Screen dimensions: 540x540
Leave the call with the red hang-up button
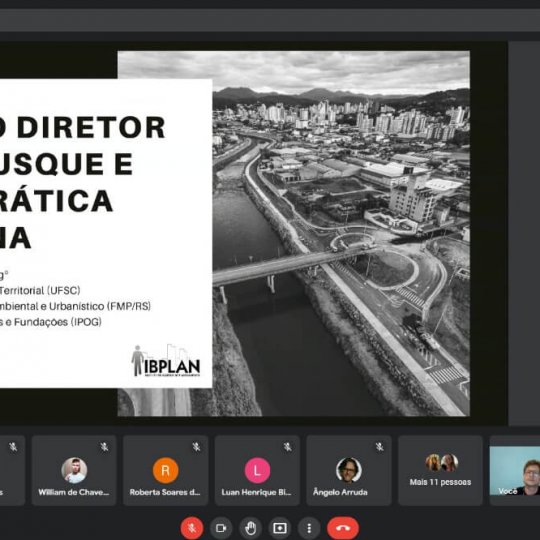click(x=343, y=528)
